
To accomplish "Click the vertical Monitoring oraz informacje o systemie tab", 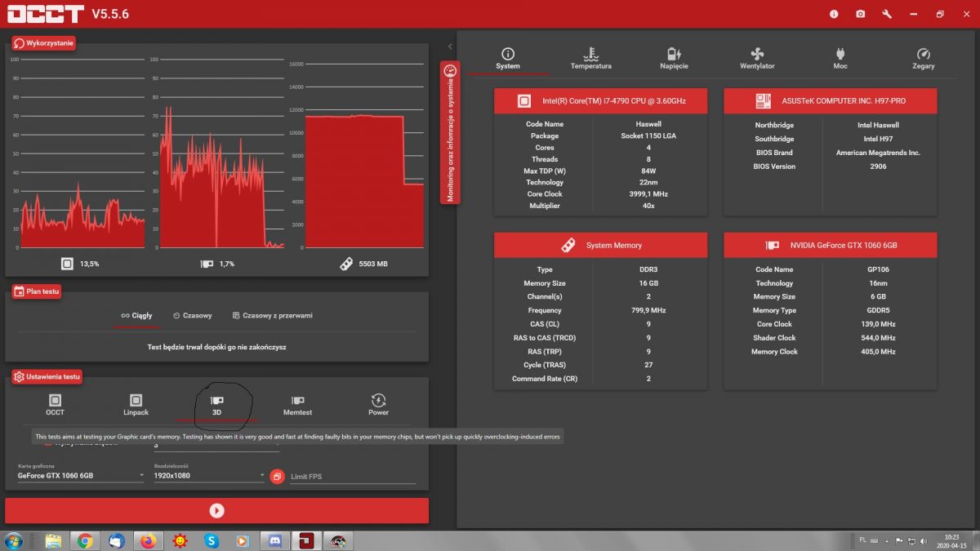I will (448, 133).
